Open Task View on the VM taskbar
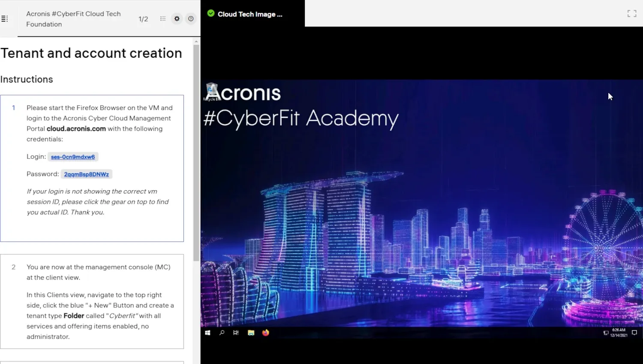This screenshot has width=643, height=364. [x=236, y=333]
